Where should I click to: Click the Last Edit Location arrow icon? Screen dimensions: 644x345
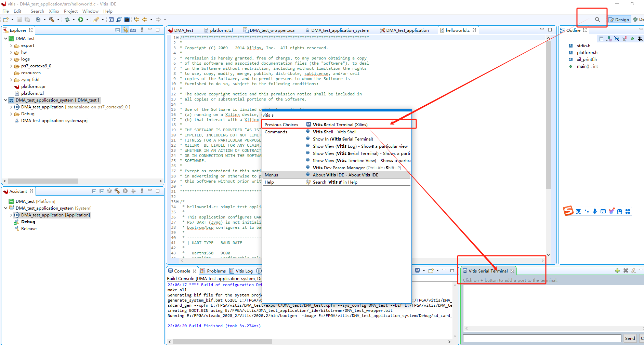pyautogui.click(x=136, y=19)
